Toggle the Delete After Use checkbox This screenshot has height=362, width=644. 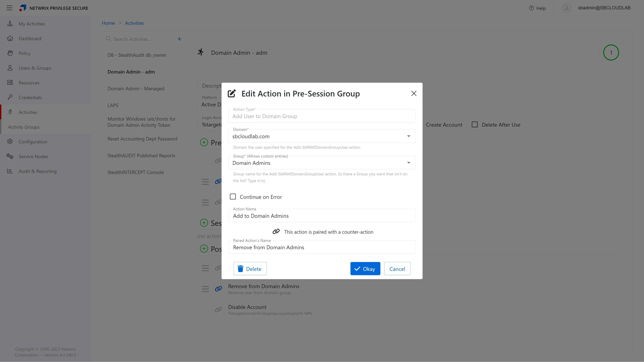pyautogui.click(x=475, y=125)
